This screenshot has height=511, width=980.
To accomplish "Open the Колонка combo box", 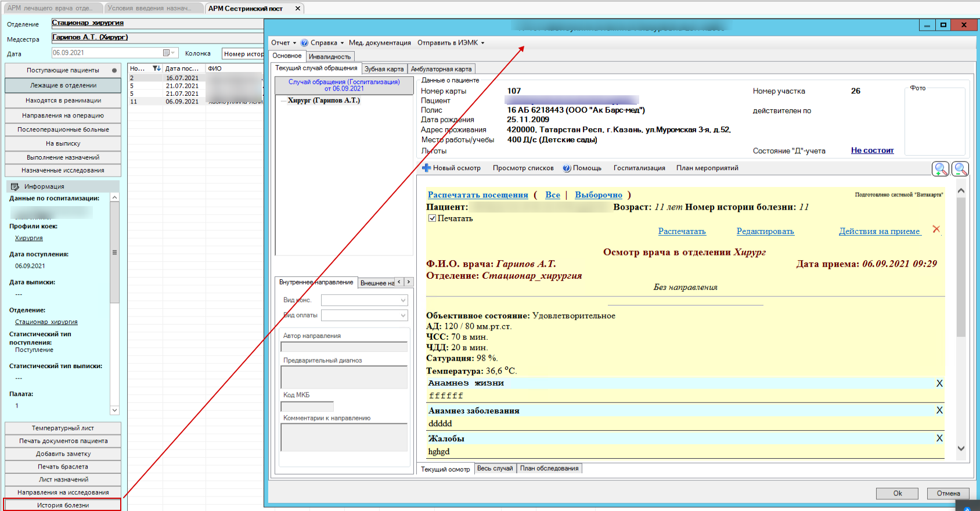I will (243, 54).
